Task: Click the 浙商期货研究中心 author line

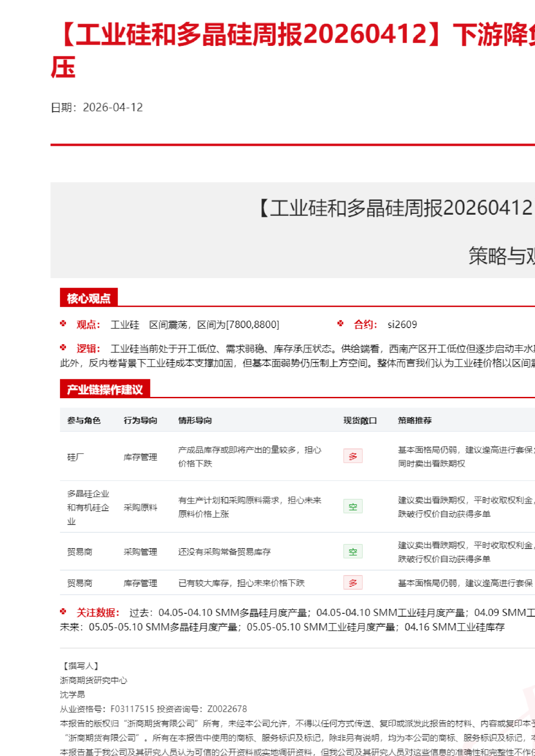Action: coord(94,680)
